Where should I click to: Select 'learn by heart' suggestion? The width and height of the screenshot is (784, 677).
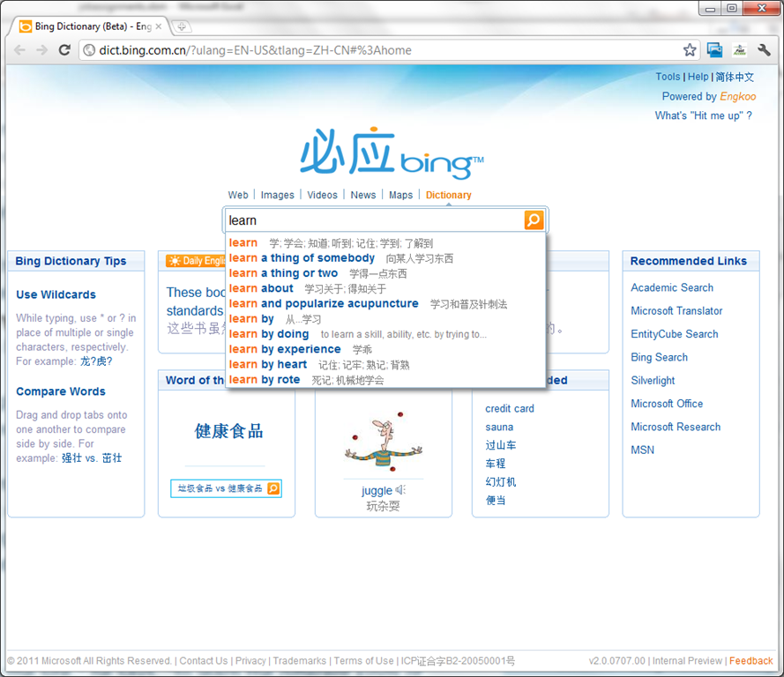(268, 365)
